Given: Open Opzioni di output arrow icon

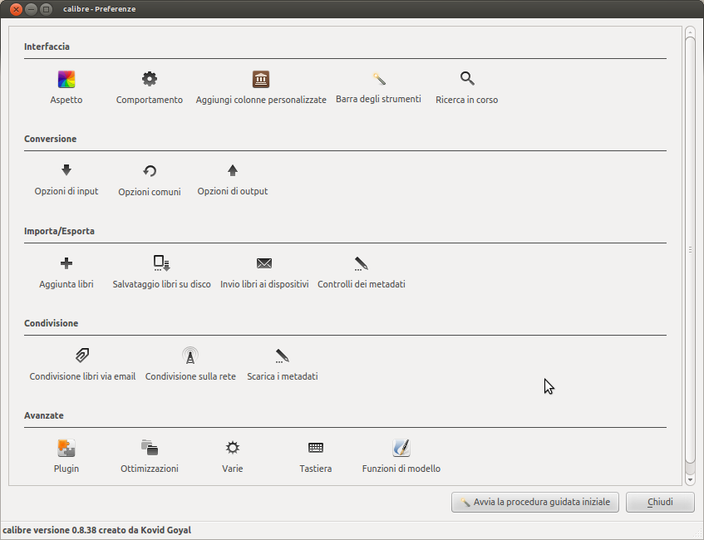Looking at the screenshot, I should tap(233, 170).
